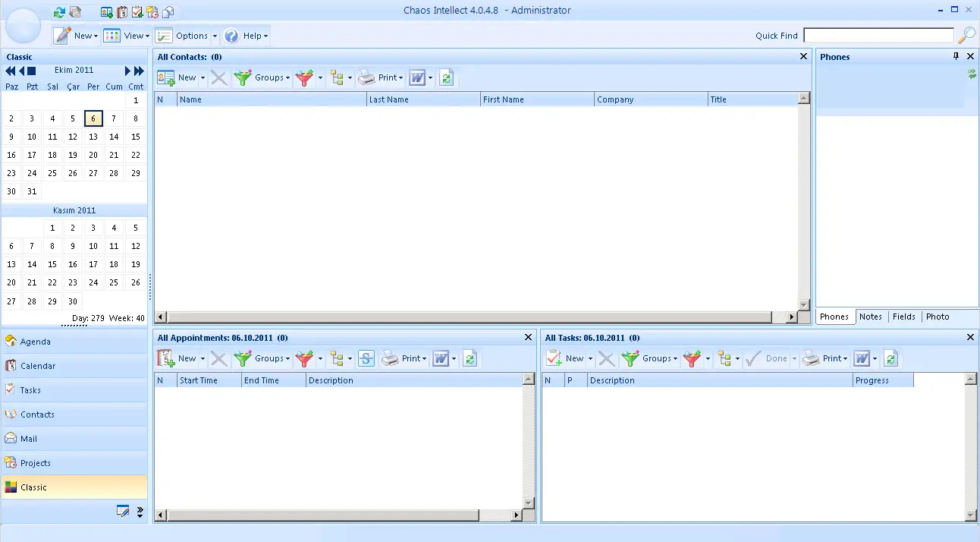
Task: Add a new contact from the quick access bar
Action: [107, 11]
